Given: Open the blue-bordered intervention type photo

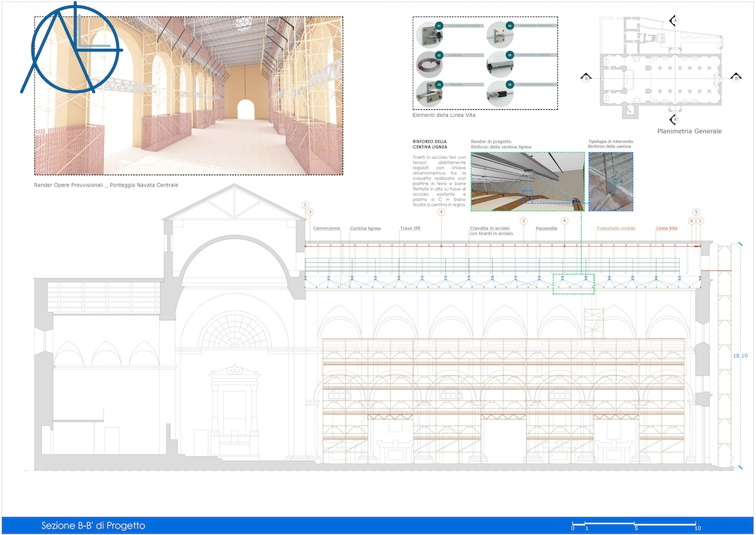Looking at the screenshot, I should [x=610, y=182].
